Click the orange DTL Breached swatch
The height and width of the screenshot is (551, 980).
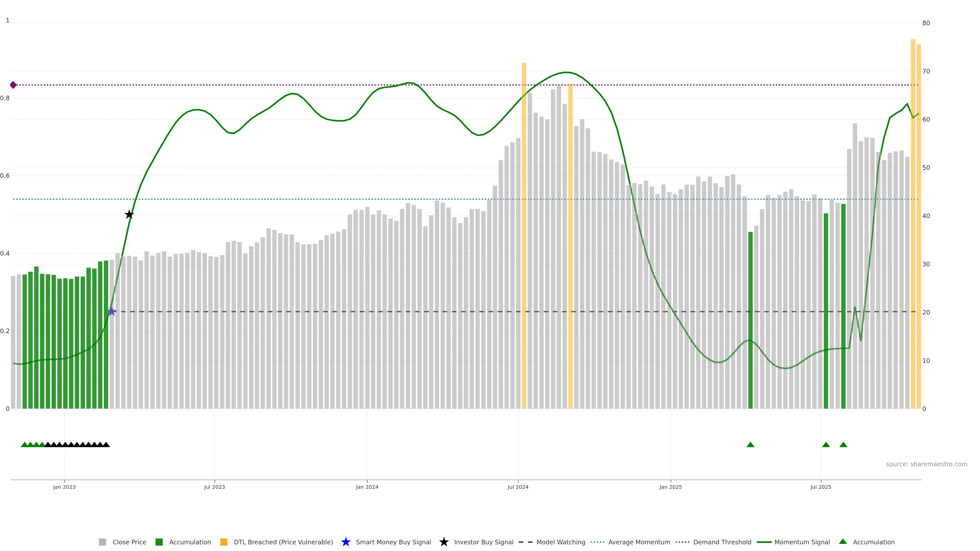click(224, 542)
